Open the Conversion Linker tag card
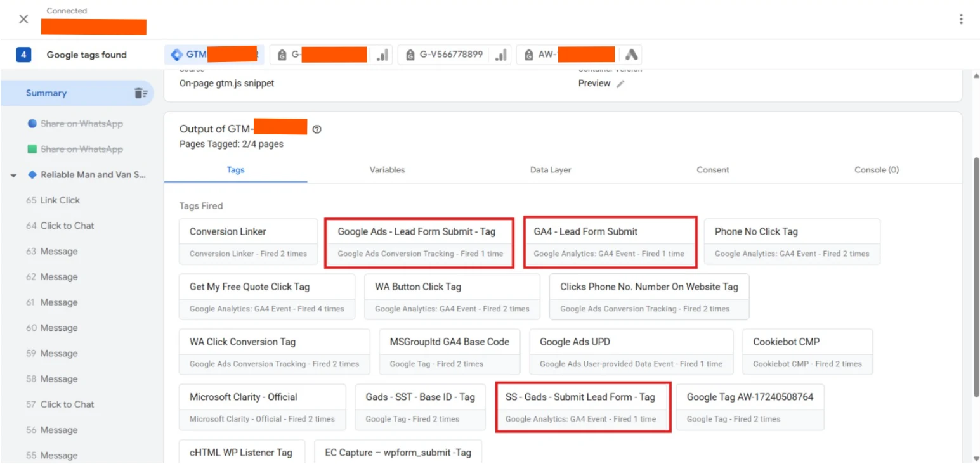Screen dimensions: 980x464 (x=248, y=242)
